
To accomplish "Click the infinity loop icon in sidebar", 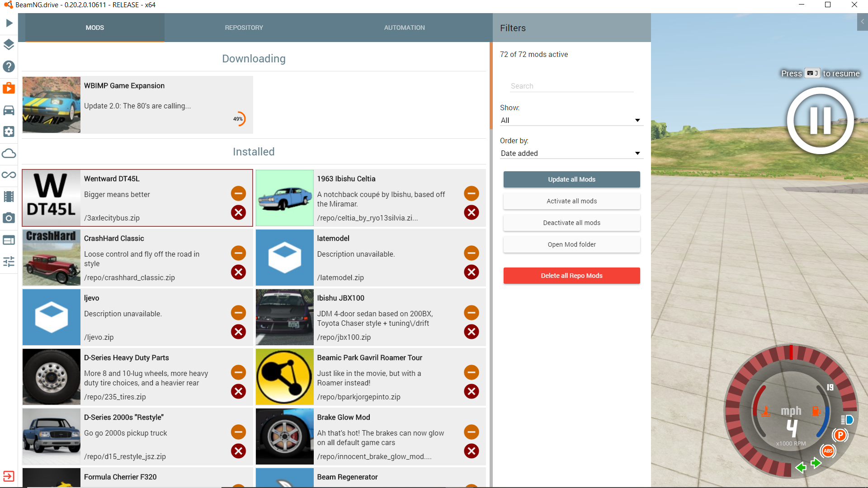I will point(9,175).
